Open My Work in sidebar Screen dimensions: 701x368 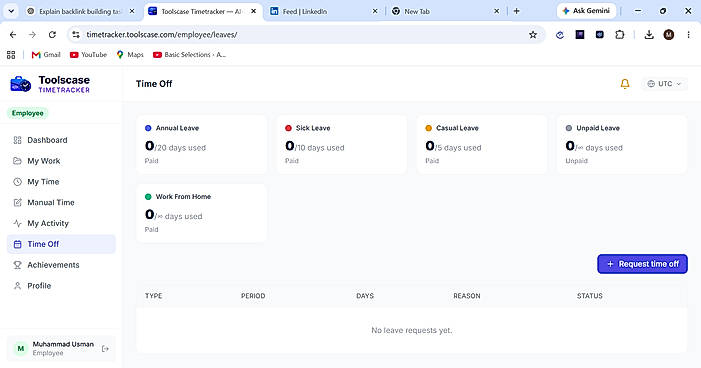click(x=61, y=161)
